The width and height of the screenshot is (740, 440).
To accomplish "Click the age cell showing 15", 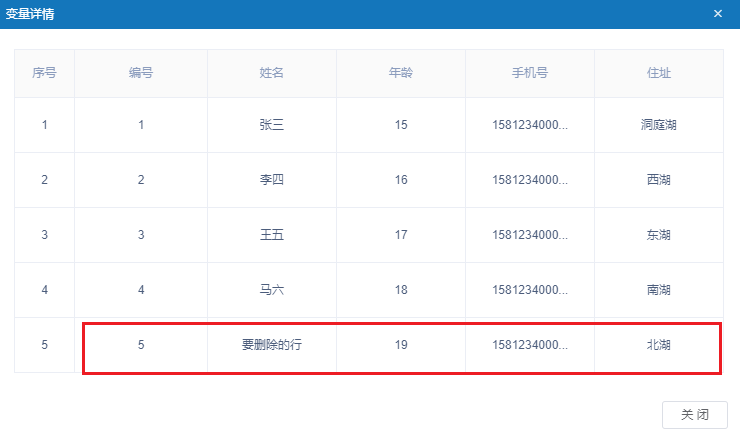I will [401, 125].
